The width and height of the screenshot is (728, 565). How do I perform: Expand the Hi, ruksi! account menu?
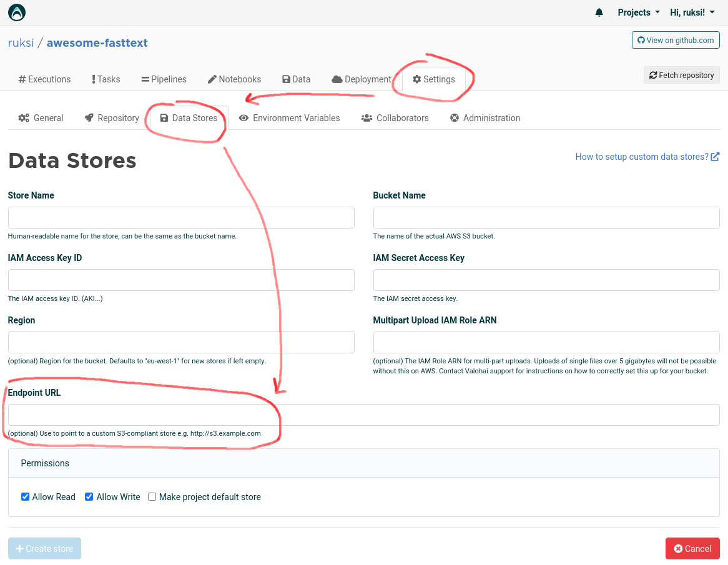tap(692, 12)
